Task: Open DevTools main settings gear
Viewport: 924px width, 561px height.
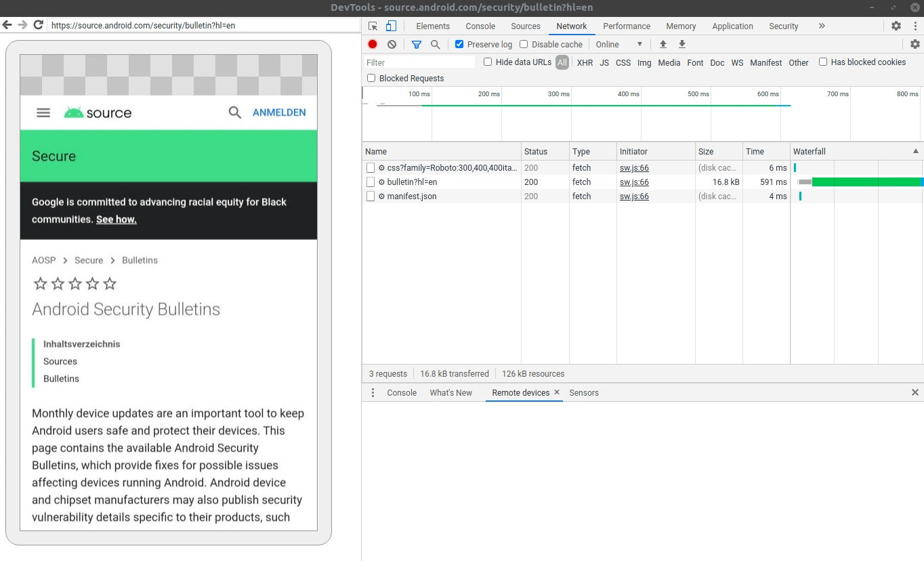Action: (x=896, y=26)
